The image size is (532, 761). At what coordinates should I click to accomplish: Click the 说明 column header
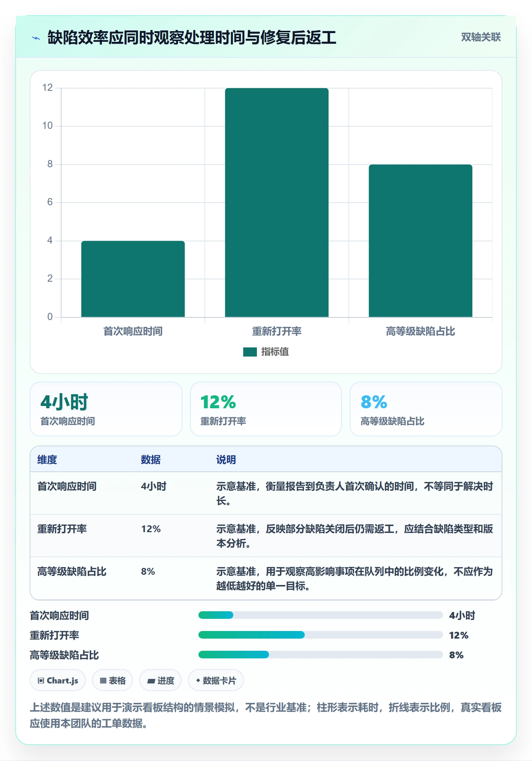click(226, 460)
